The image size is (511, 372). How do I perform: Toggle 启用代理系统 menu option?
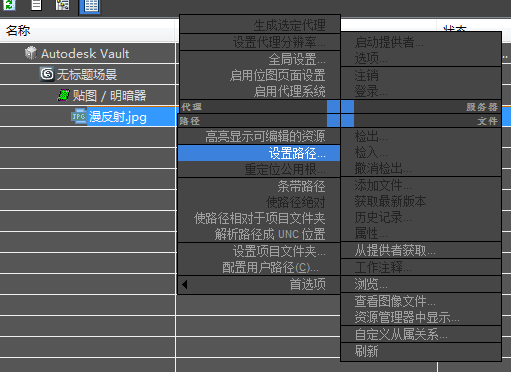(260, 91)
